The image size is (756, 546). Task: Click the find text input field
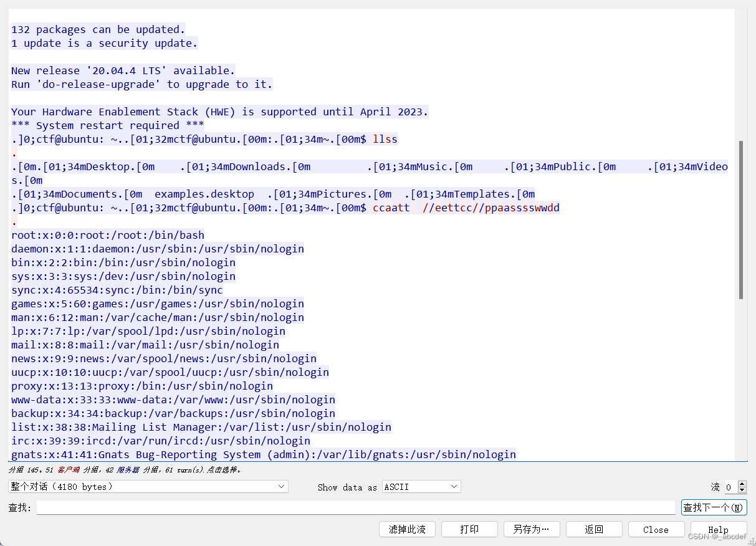click(x=356, y=507)
